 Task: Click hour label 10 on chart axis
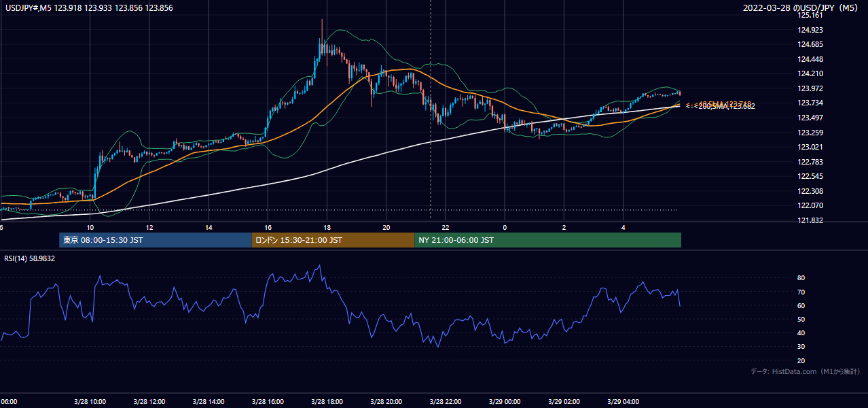click(90, 227)
